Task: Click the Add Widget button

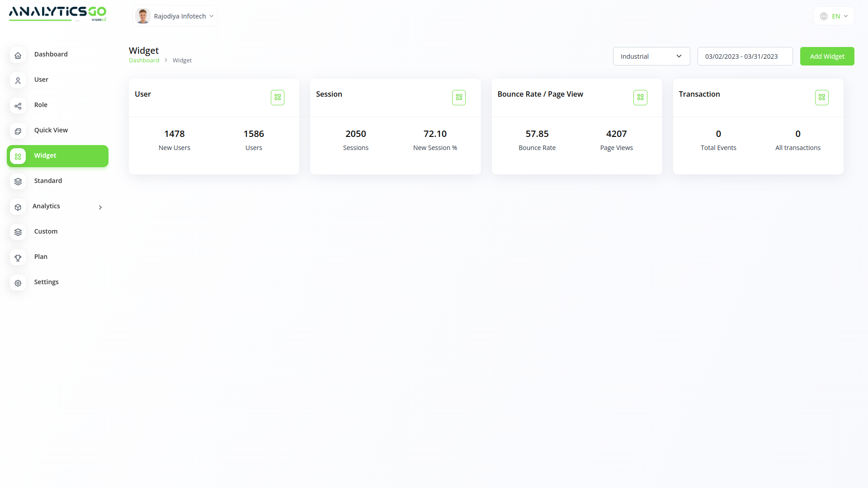Action: [x=827, y=56]
